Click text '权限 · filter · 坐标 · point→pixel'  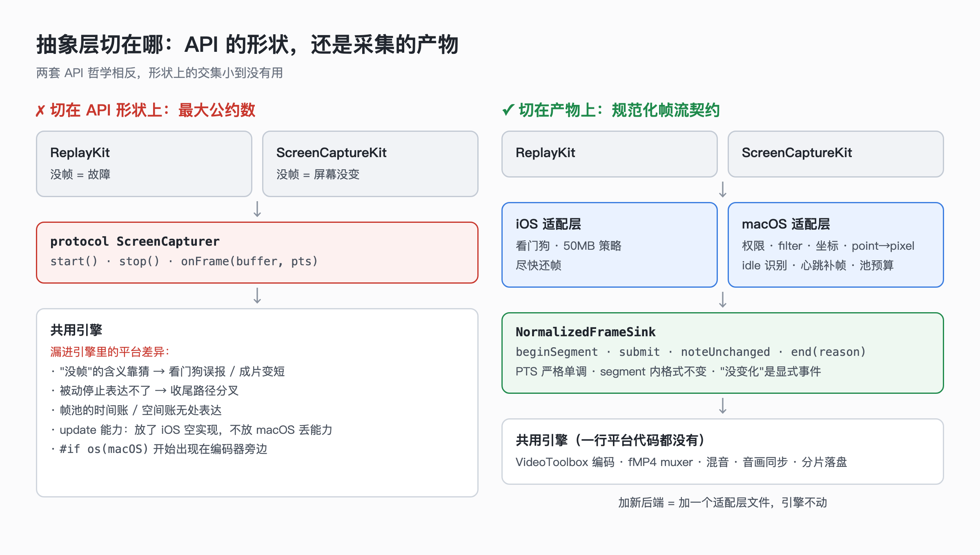coord(828,246)
